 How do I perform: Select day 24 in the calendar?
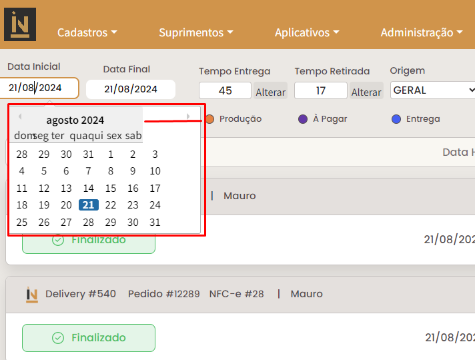point(155,205)
